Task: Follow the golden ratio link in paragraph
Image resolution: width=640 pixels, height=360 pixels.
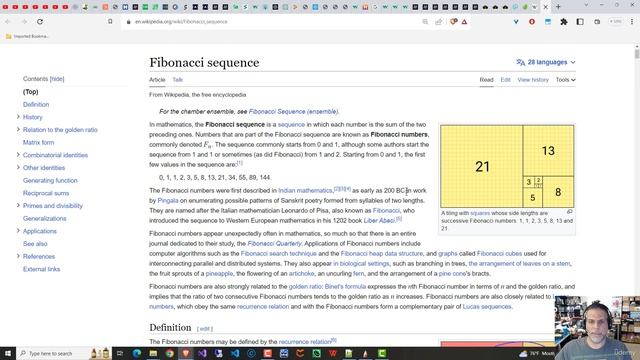Action: (305, 287)
